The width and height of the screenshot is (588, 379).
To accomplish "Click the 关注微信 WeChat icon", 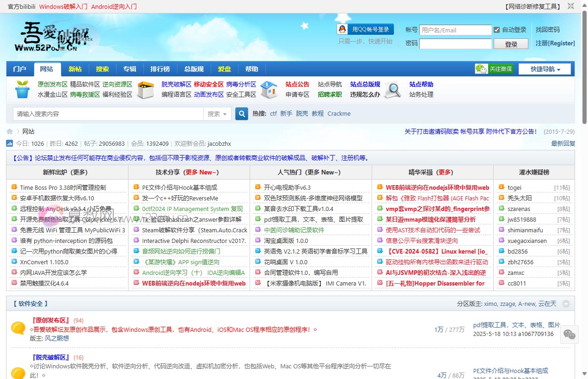I will [481, 68].
